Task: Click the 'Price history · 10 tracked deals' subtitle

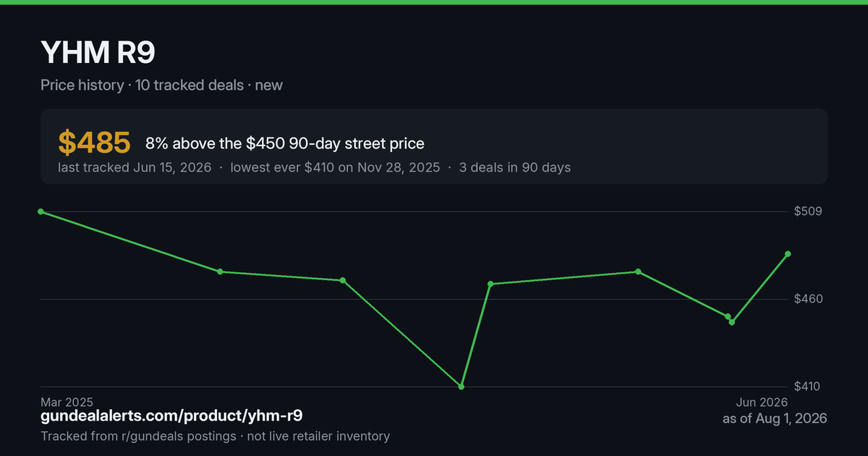Action: click(142, 85)
